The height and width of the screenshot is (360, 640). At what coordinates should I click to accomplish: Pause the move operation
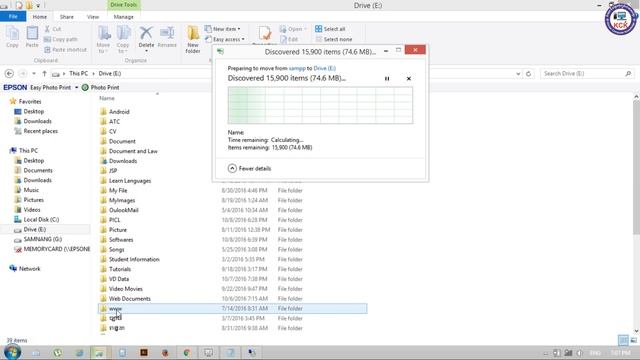pos(387,78)
